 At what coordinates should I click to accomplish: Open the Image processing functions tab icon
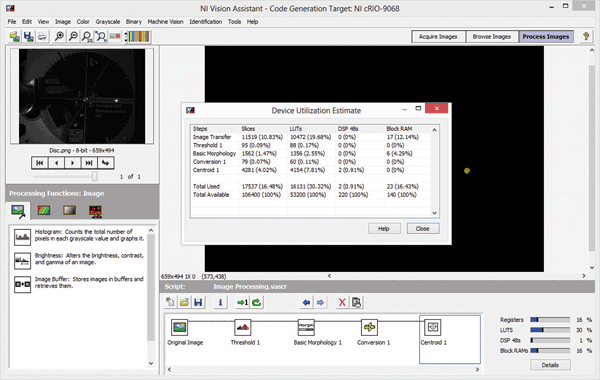(18, 210)
